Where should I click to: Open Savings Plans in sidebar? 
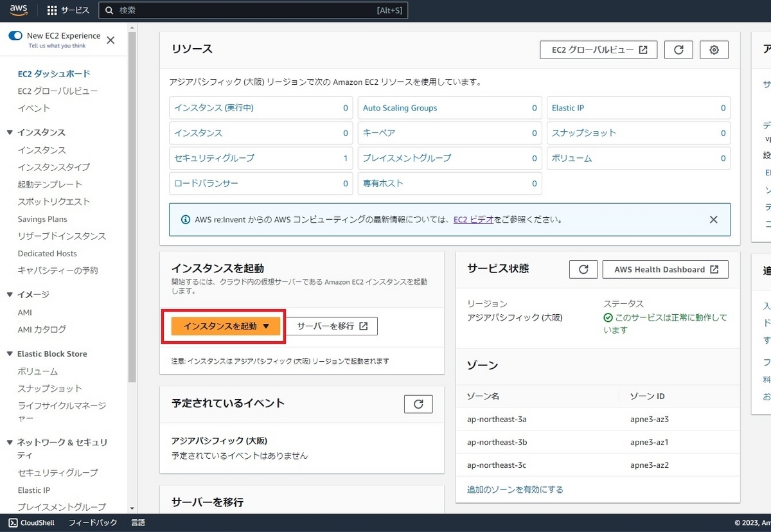point(42,219)
